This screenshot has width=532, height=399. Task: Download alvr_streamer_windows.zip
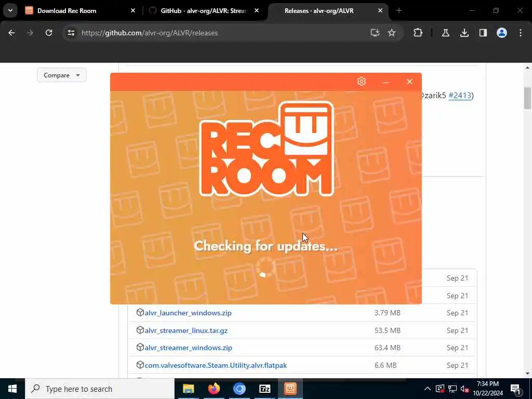188,348
